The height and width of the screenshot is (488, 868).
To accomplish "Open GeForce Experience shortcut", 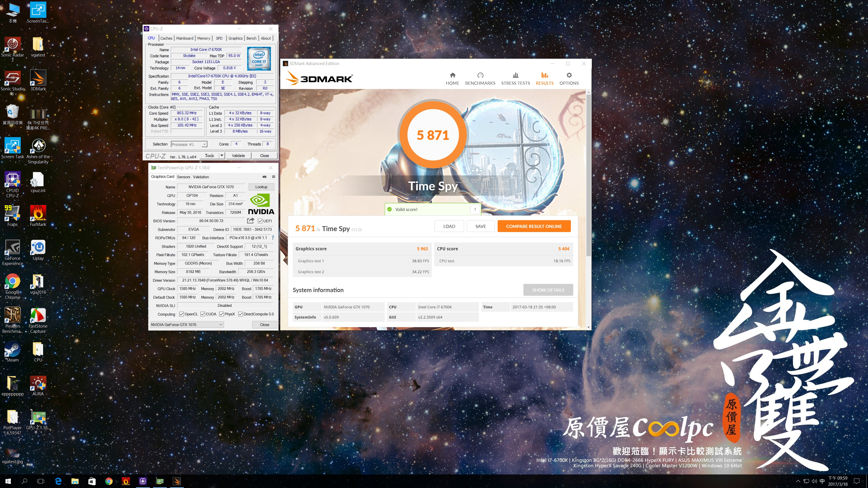I will [x=12, y=253].
